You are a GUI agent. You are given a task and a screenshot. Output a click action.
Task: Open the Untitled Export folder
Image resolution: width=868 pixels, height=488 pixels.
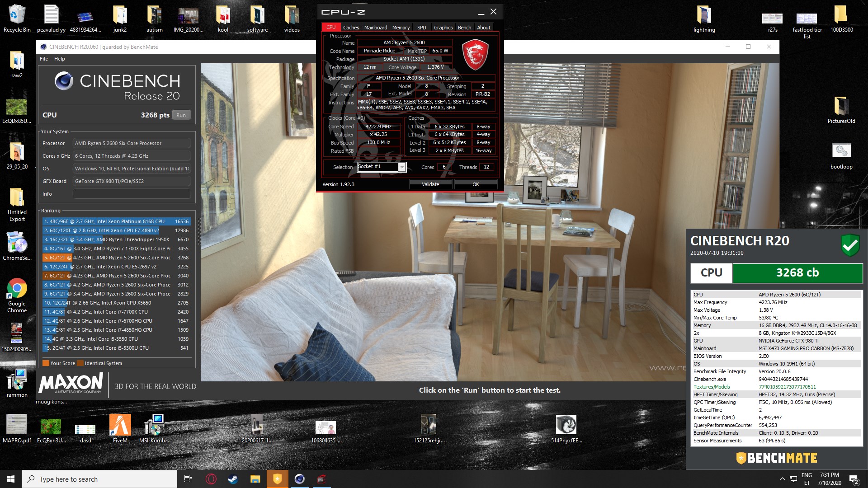point(17,204)
